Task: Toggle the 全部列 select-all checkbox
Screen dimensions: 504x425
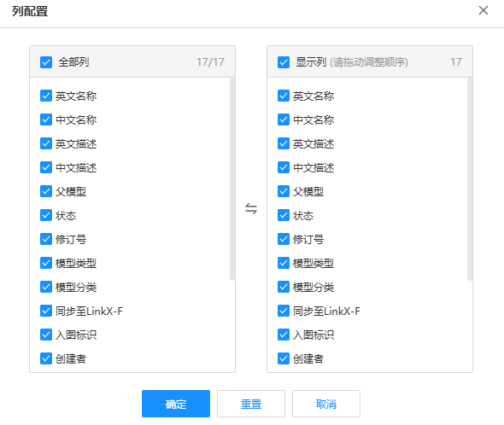Action: click(x=46, y=62)
